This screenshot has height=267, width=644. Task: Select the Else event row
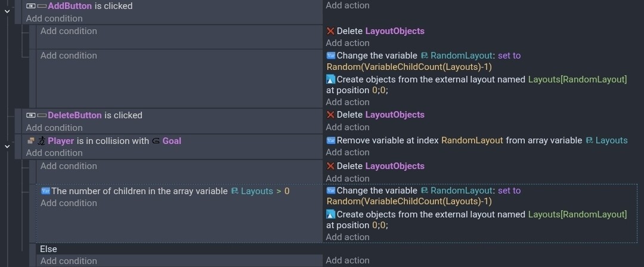(x=179, y=248)
